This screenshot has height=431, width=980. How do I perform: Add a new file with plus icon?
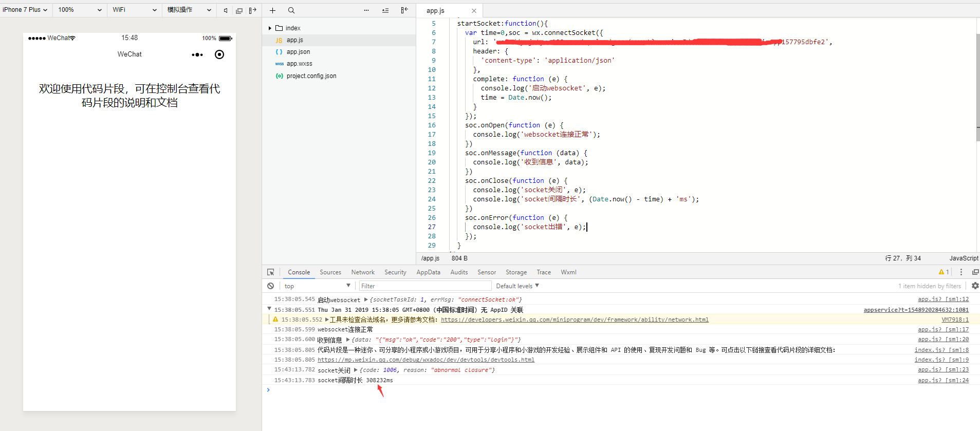272,10
